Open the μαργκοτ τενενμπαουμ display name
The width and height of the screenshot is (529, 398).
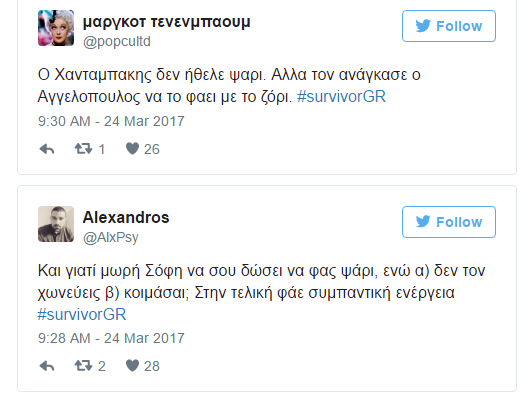pos(167,22)
